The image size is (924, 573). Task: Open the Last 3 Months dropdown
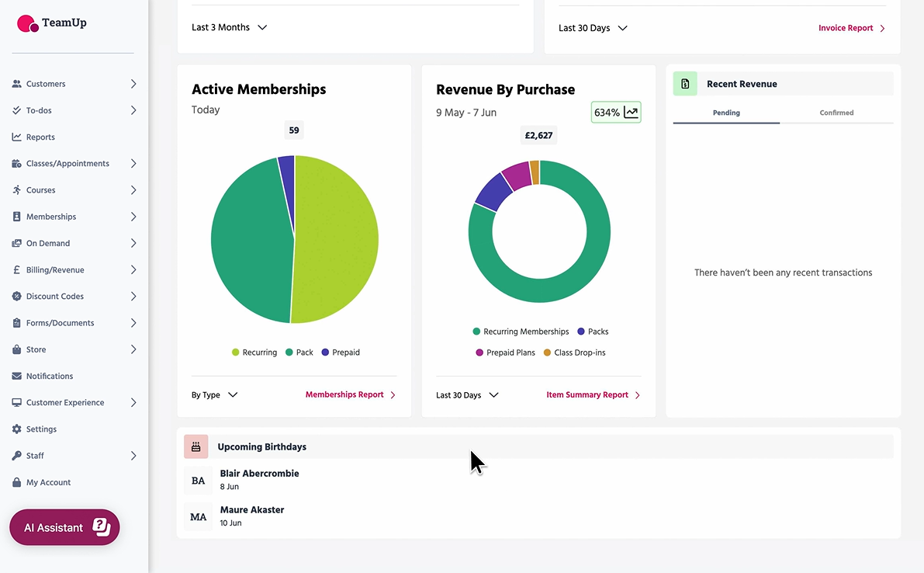pos(229,27)
